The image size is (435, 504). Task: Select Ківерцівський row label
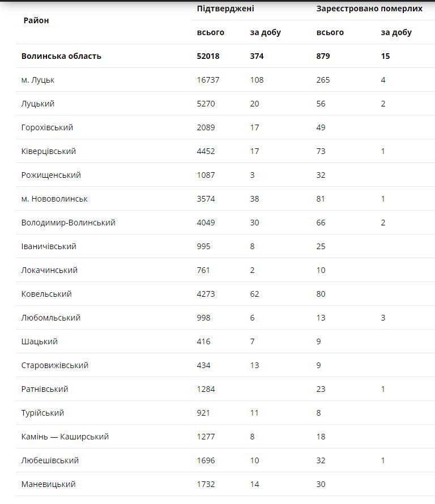click(x=49, y=151)
